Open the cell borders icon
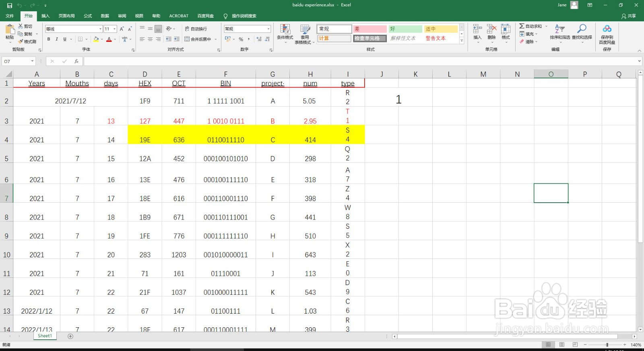The image size is (644, 351). point(80,39)
